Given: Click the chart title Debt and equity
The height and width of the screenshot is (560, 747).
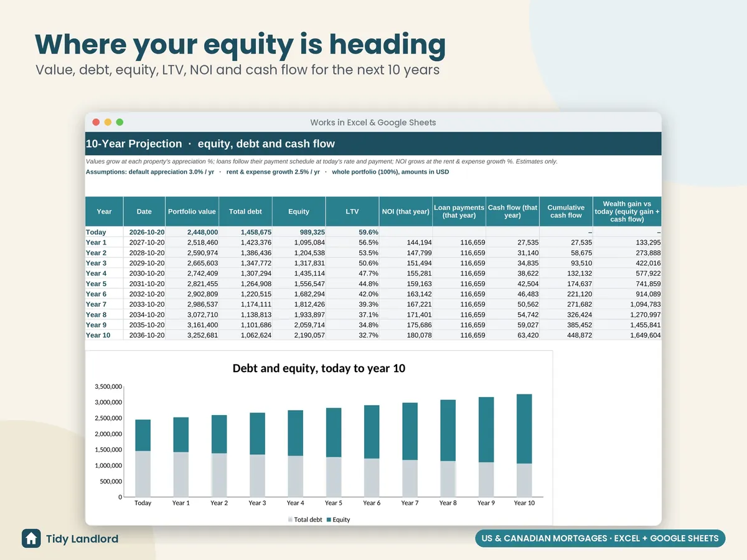Looking at the screenshot, I should 319,368.
